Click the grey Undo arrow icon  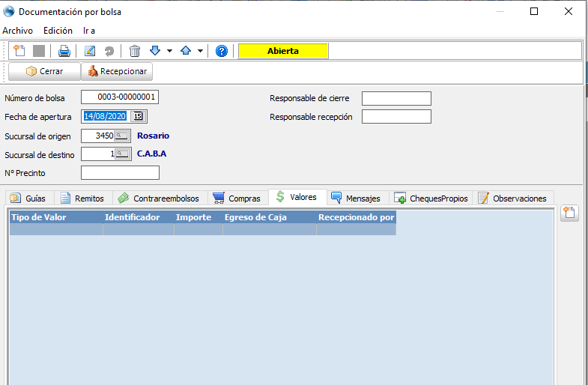click(x=109, y=51)
